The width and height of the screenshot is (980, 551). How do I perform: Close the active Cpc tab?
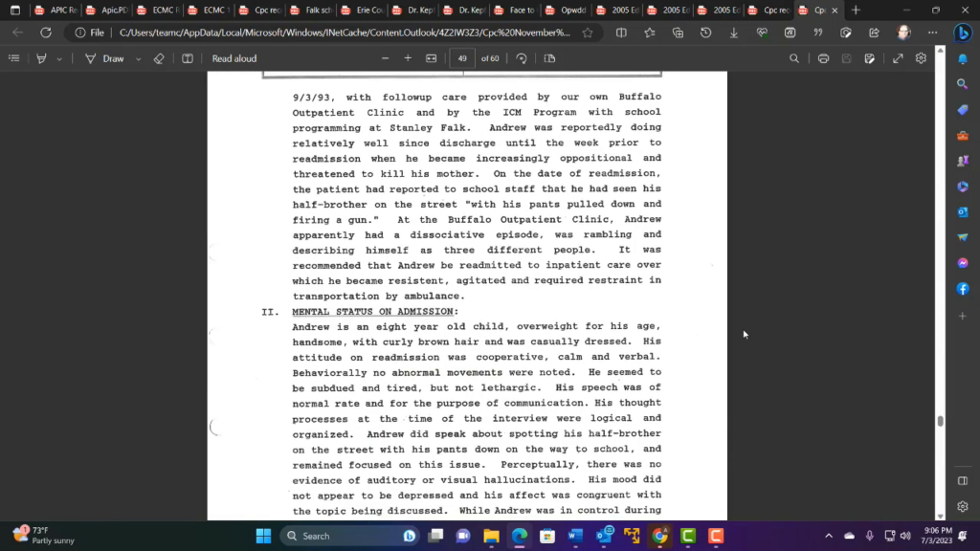click(835, 11)
